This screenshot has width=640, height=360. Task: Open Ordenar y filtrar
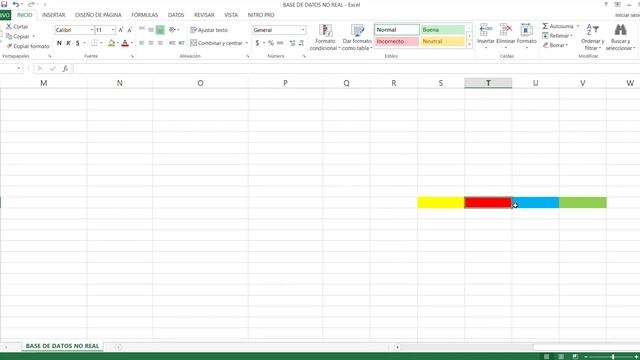tap(592, 38)
